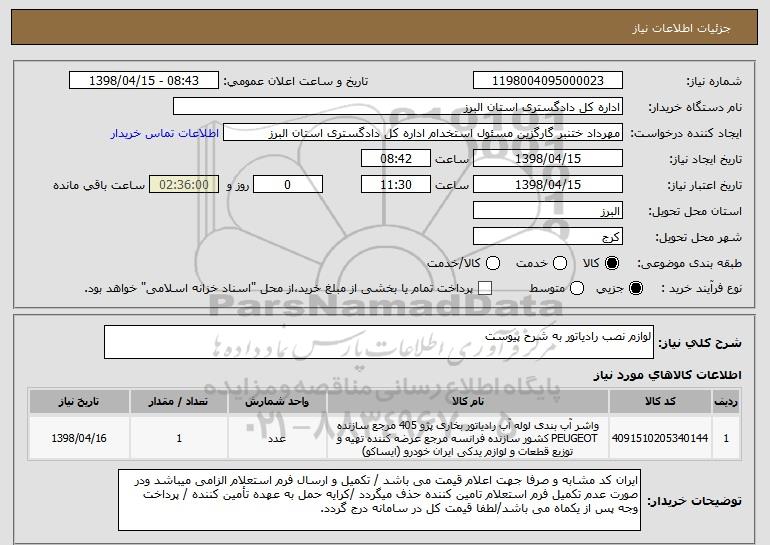Viewport: 770px width, 545px height.
Task: Select the خدمت radio button
Action: click(x=560, y=263)
